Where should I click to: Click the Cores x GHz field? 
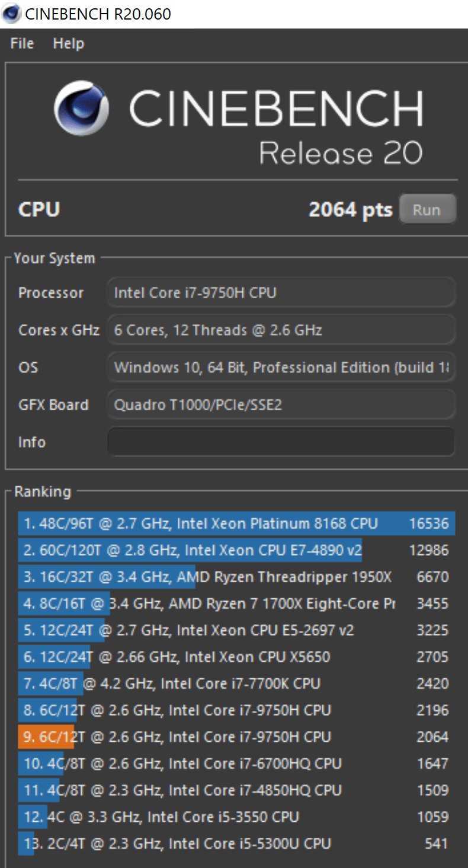[281, 330]
